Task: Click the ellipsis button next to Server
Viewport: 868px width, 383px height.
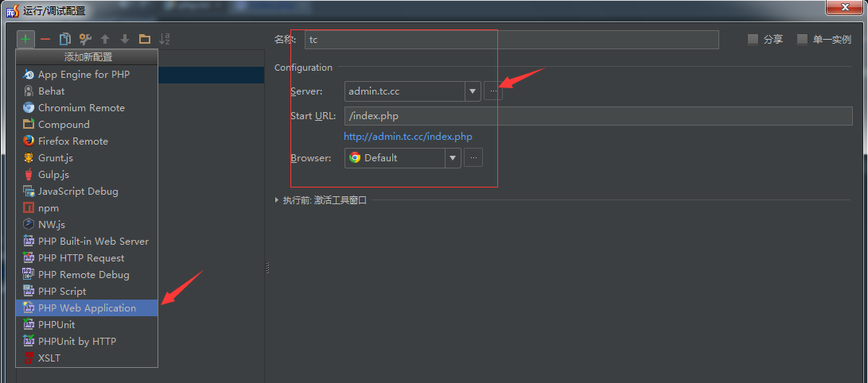Action: [x=493, y=91]
